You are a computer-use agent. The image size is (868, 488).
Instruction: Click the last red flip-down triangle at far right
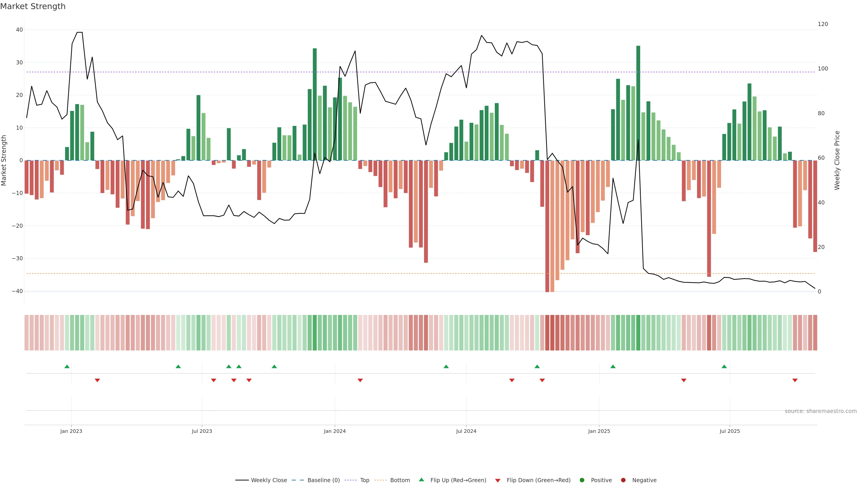point(795,380)
